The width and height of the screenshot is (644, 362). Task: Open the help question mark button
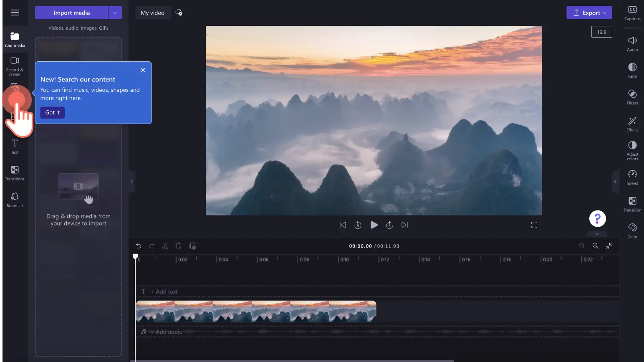[597, 218]
